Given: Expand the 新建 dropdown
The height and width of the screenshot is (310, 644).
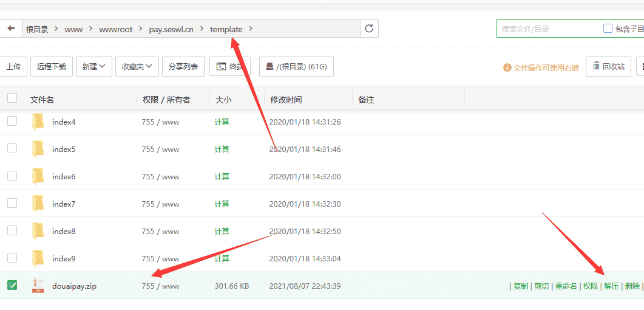Looking at the screenshot, I should (94, 67).
